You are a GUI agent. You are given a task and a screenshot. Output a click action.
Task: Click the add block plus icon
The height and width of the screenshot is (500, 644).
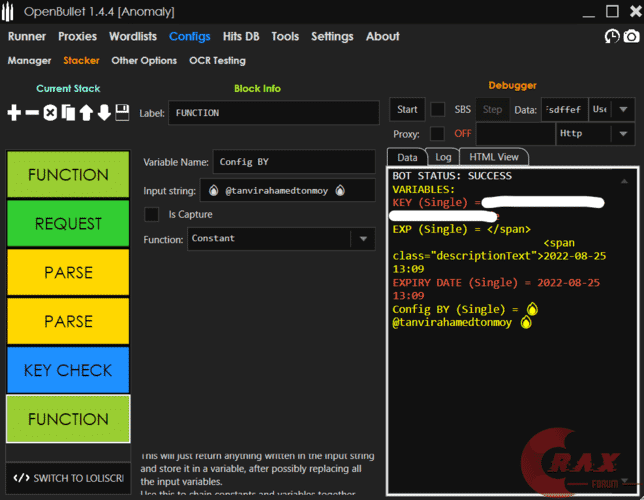click(14, 113)
